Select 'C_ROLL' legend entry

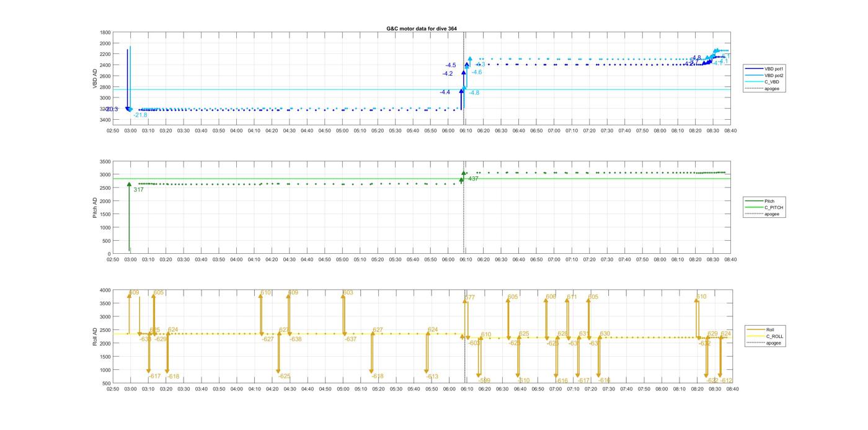[766, 336]
